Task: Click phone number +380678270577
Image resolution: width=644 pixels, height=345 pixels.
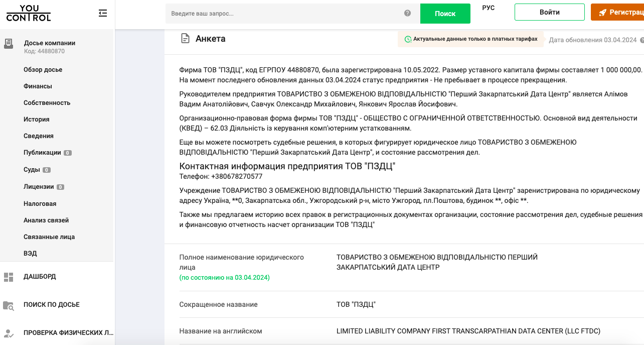Action: [x=237, y=177]
